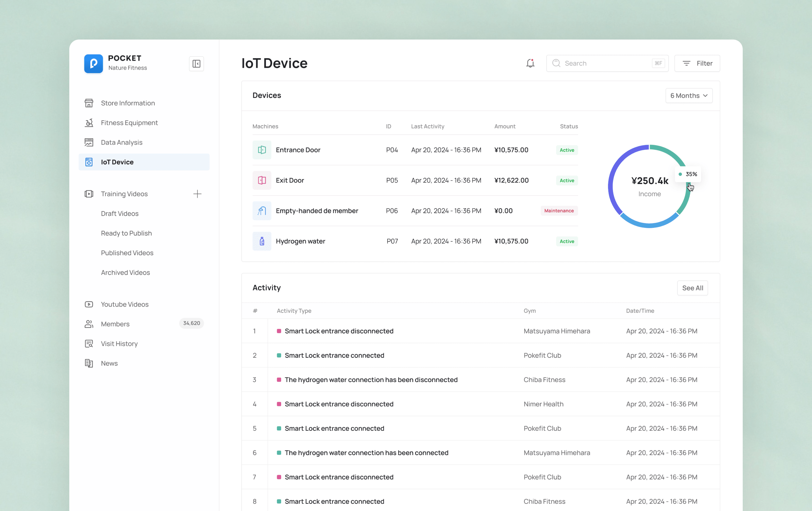The image size is (812, 511).
Task: Open notifications via bell icon
Action: pos(530,63)
